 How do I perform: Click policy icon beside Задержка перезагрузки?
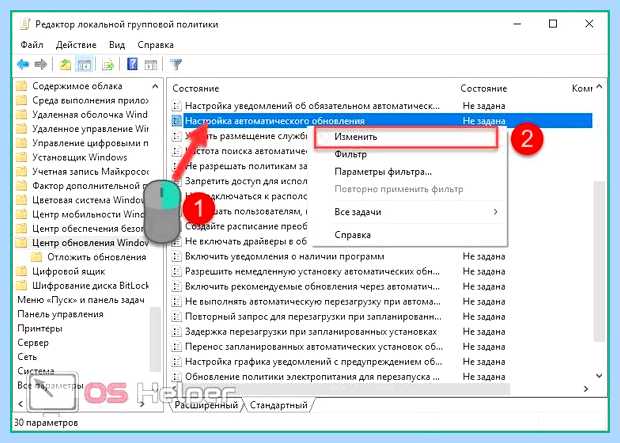(176, 331)
